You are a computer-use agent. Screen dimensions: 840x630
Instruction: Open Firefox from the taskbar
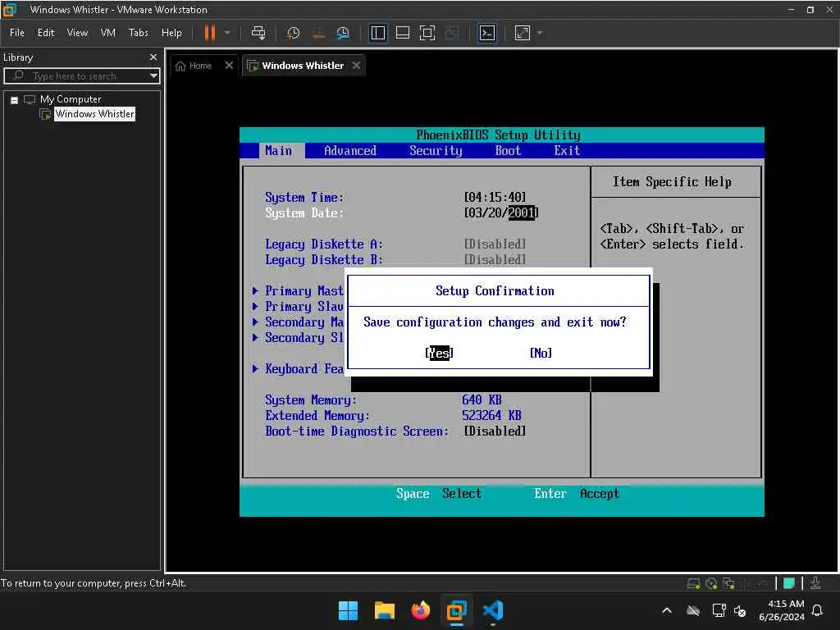point(421,610)
